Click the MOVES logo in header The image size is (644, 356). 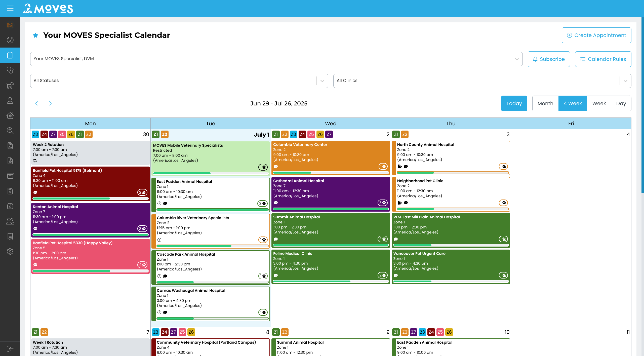(48, 9)
